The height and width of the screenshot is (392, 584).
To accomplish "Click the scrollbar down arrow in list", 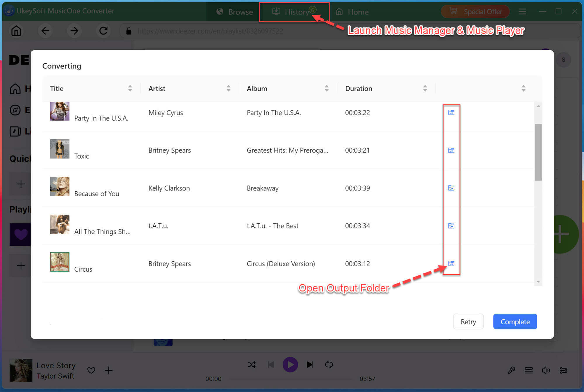I will [538, 282].
